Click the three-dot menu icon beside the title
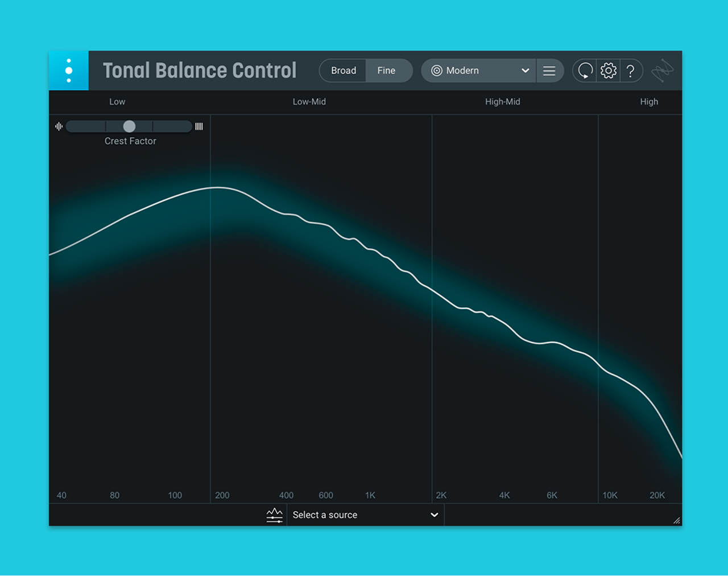728x576 pixels. tap(69, 71)
